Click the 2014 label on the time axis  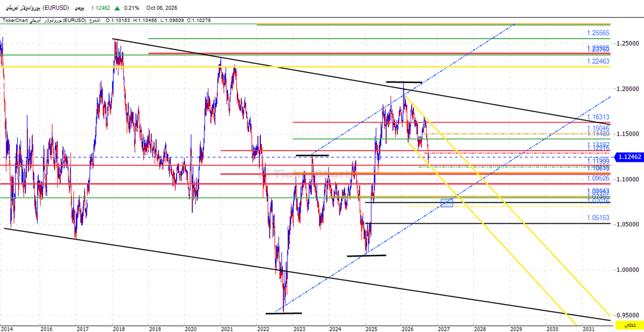tap(8, 328)
